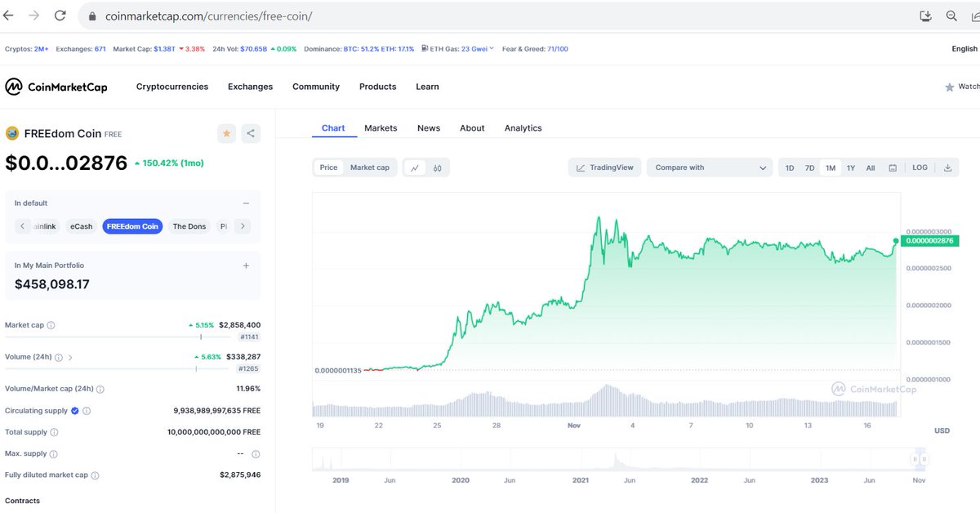Open English language selector
The image size is (980, 513).
click(964, 49)
